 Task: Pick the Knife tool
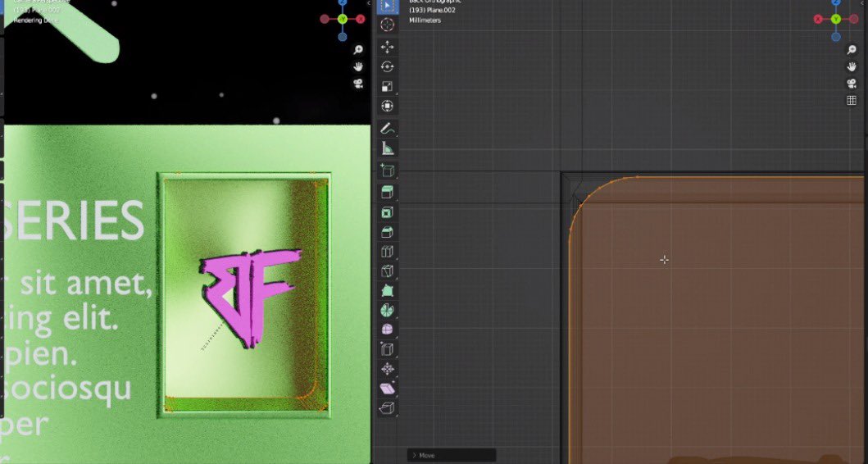[387, 271]
